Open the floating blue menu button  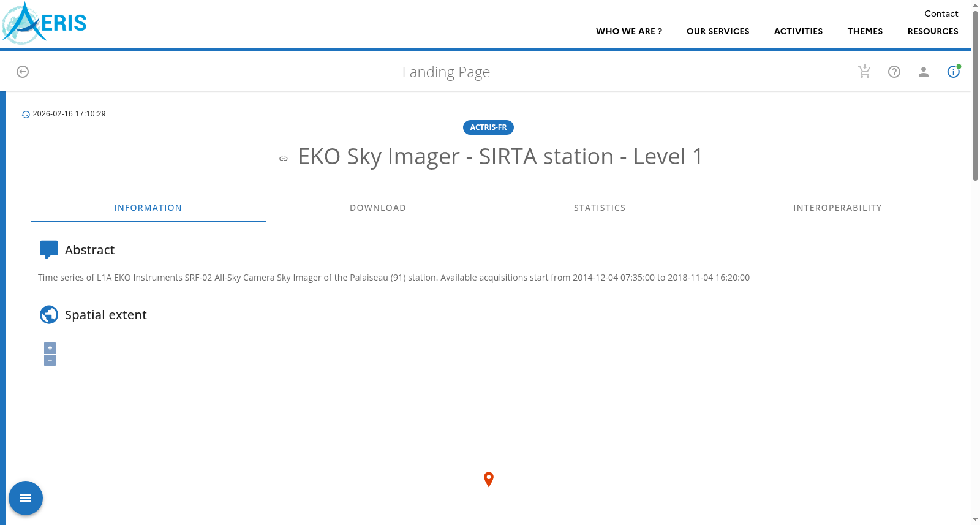[26, 498]
